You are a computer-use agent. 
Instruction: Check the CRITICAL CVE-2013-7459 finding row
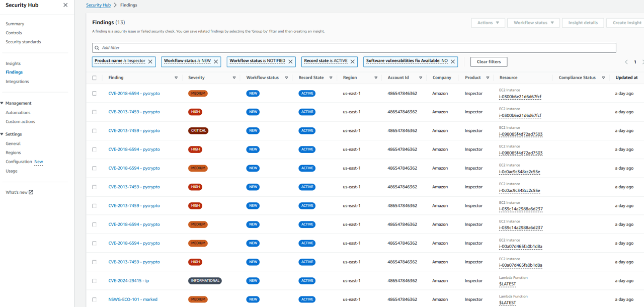tap(94, 131)
